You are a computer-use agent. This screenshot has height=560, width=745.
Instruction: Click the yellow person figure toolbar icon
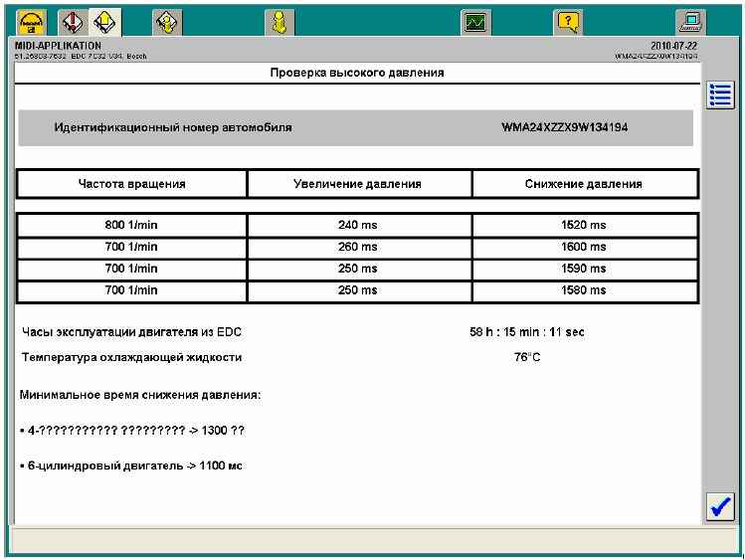(280, 20)
